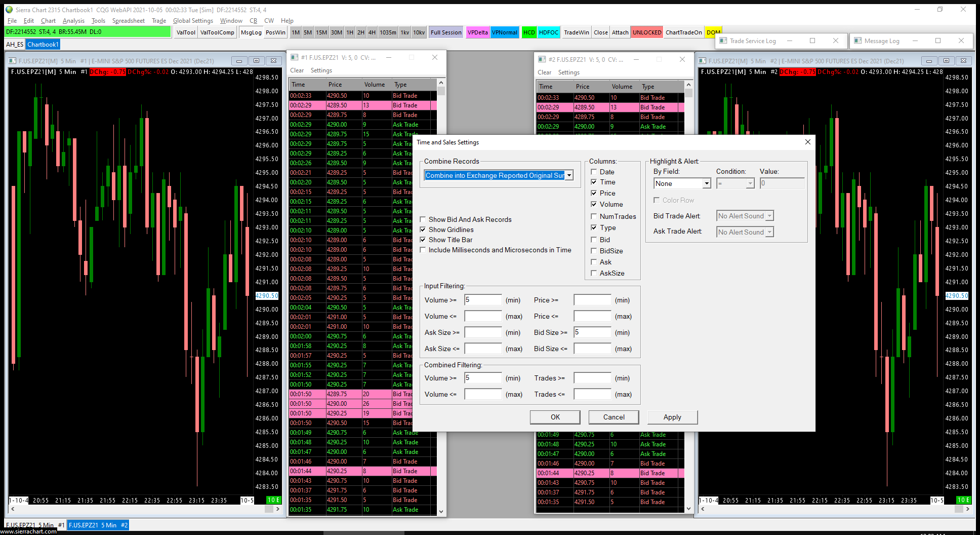
Task: Click the VPDelta toolbar button
Action: pos(477,32)
